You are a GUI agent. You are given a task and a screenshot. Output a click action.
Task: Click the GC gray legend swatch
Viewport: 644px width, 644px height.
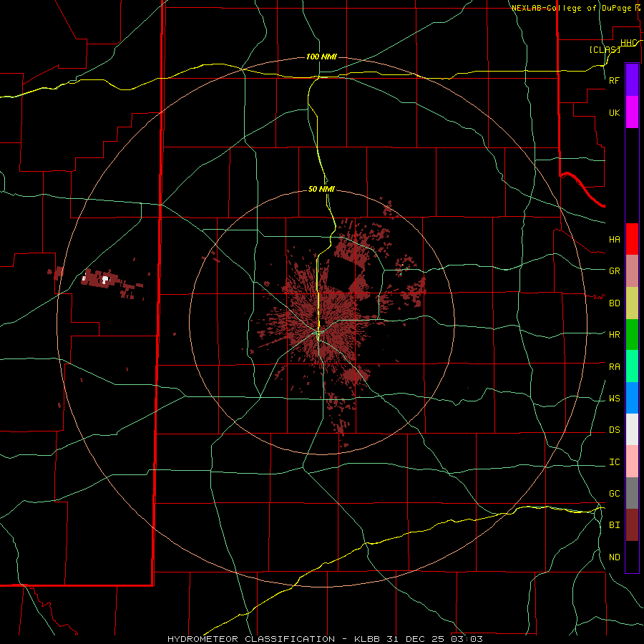click(x=632, y=493)
